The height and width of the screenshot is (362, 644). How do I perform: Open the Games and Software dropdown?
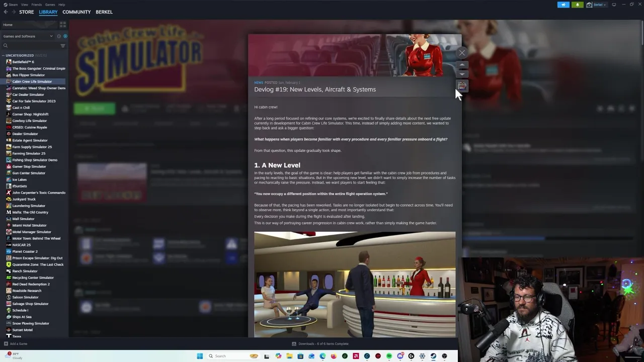(27, 36)
